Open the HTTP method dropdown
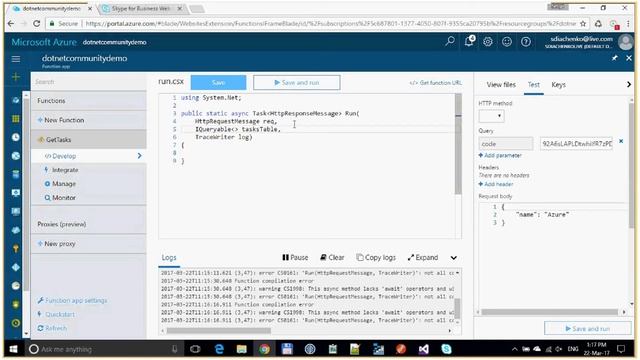This screenshot has width=640, height=360. click(491, 116)
